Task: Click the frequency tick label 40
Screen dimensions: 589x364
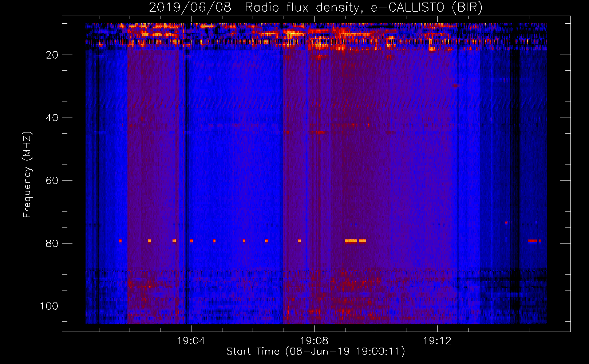Action: 52,118
